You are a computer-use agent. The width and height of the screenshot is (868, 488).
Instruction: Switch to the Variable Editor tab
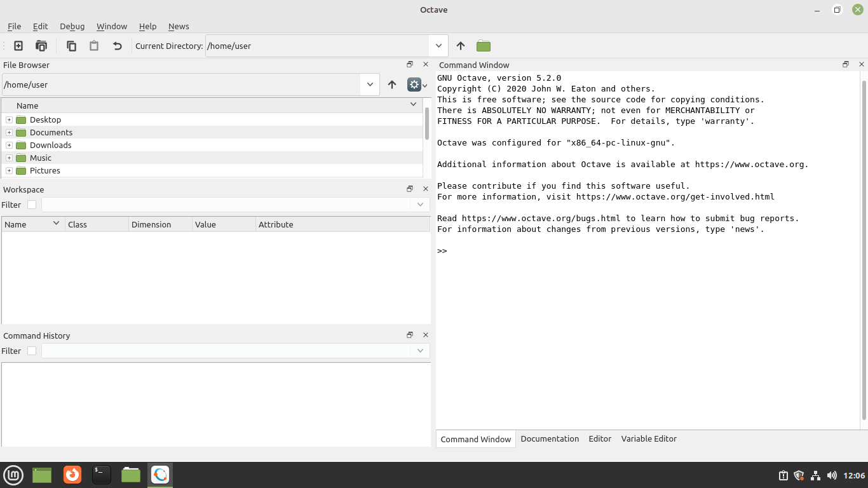pos(649,438)
